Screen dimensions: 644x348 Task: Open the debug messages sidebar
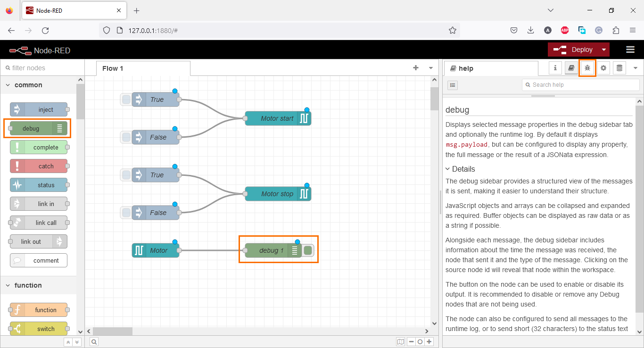click(587, 68)
